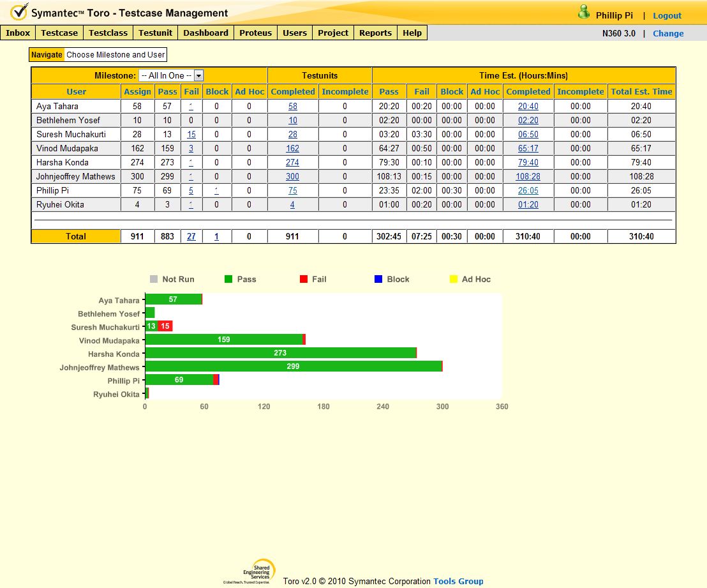Click the Tools Group footer link

(458, 581)
